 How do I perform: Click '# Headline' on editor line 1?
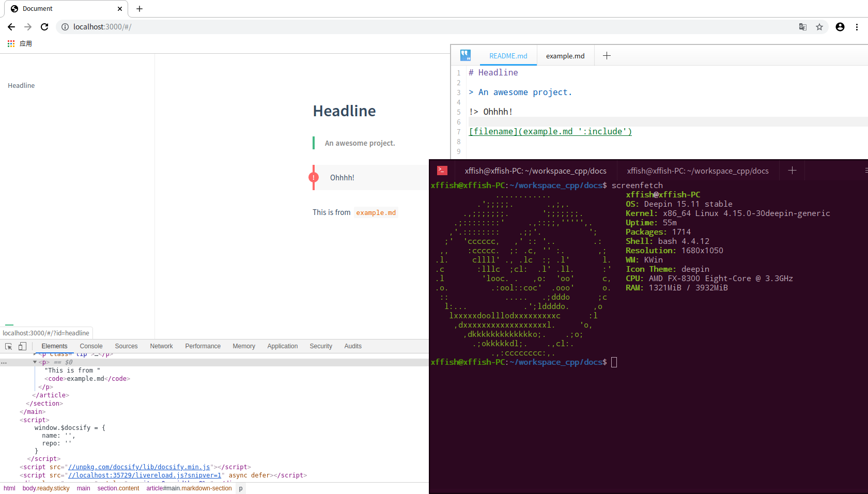(x=493, y=73)
